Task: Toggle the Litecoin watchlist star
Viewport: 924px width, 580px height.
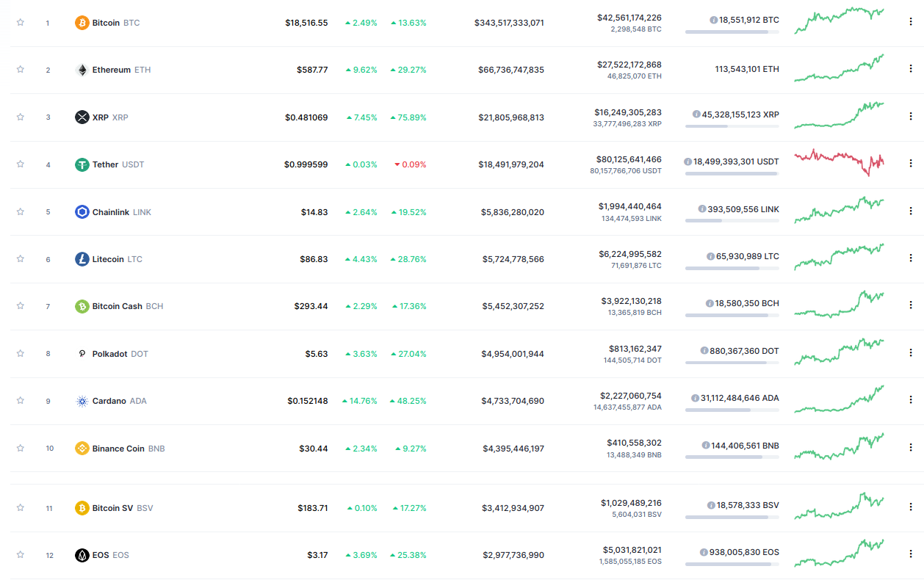Action: 21,258
